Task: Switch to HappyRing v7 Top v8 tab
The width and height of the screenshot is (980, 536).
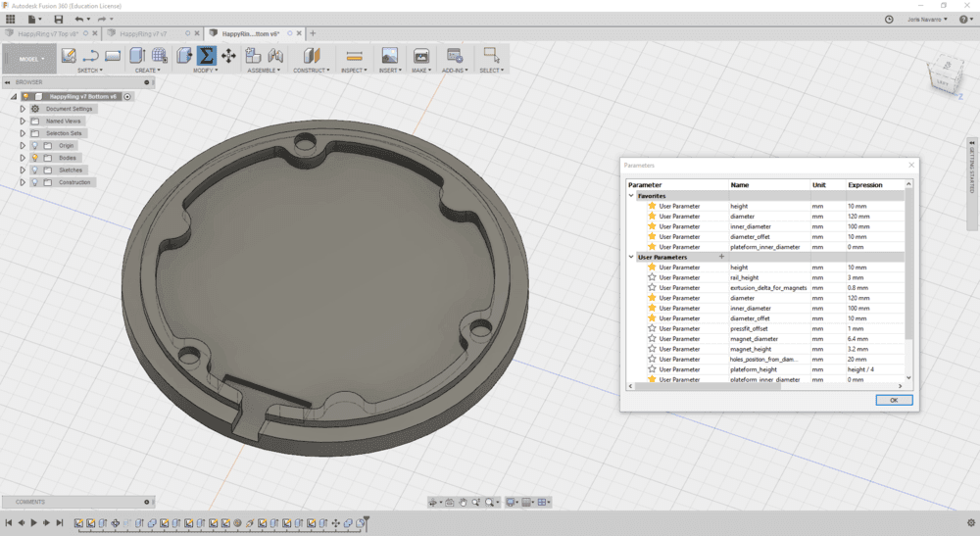Action: click(x=47, y=33)
